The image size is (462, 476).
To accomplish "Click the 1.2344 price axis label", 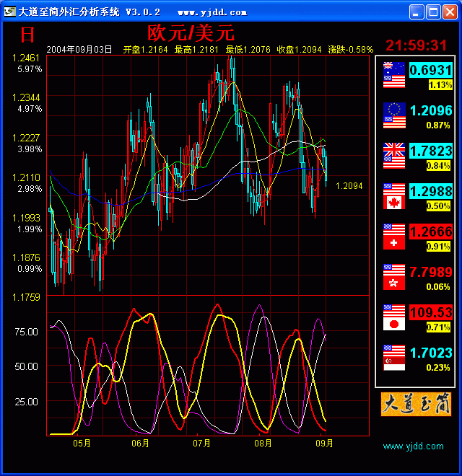I will [x=26, y=97].
